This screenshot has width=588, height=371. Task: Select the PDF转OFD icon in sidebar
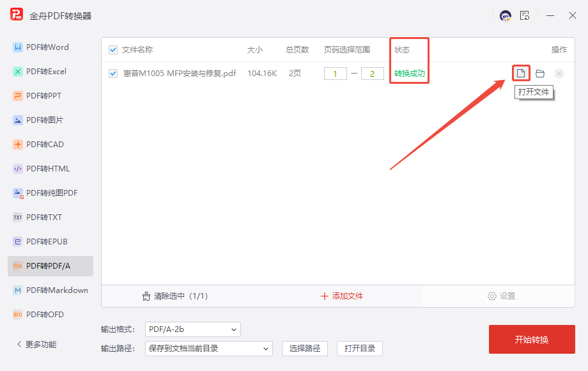(x=18, y=315)
